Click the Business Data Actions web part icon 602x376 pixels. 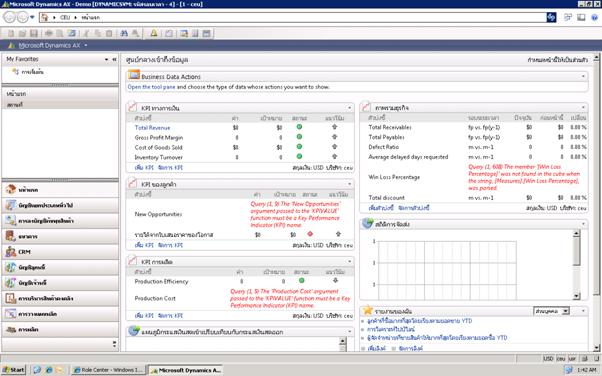tap(134, 75)
